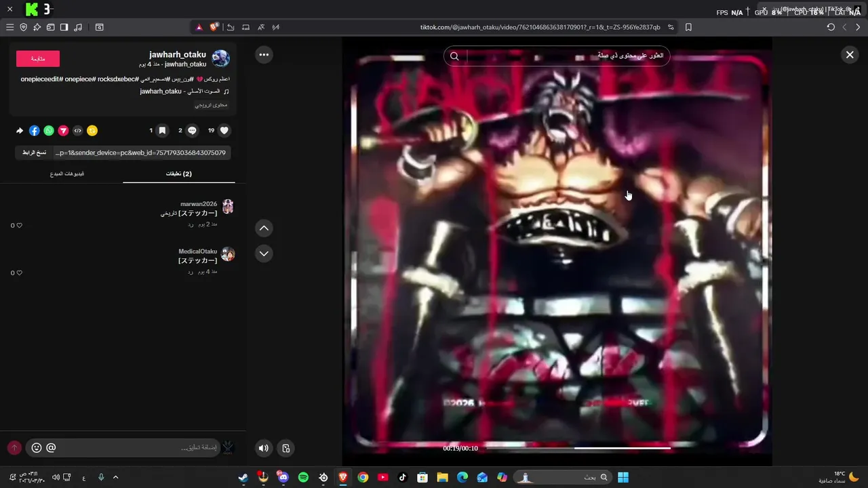Open the Brave Rewards triangle icon
Screen dimensions: 868x488
[x=199, y=27]
